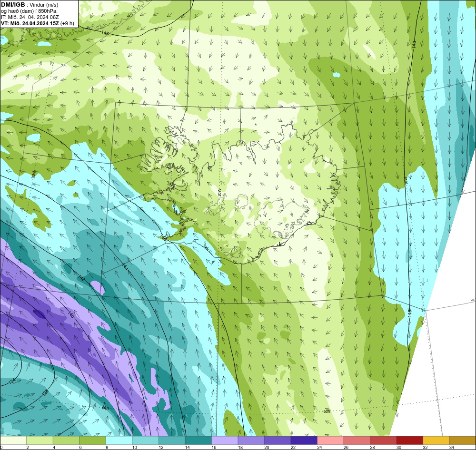Choose the 12–14 m/s teal legend swatch
The width and height of the screenshot is (476, 450).
click(171, 440)
